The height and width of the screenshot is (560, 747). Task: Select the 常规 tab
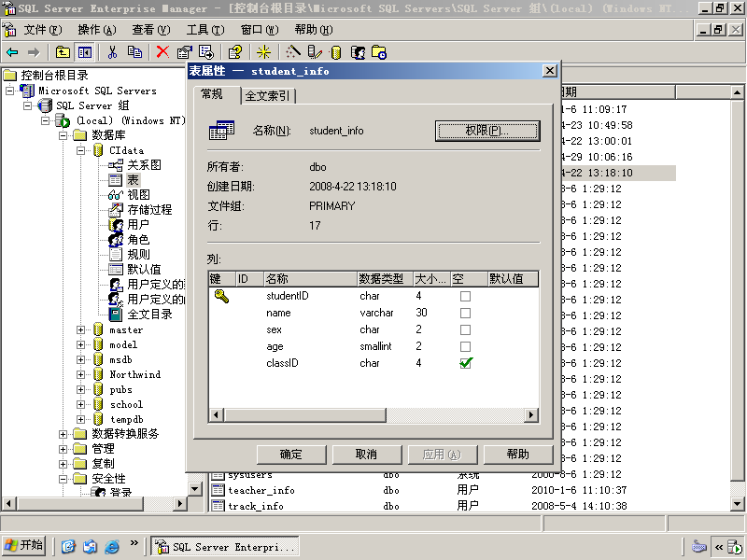click(x=217, y=94)
